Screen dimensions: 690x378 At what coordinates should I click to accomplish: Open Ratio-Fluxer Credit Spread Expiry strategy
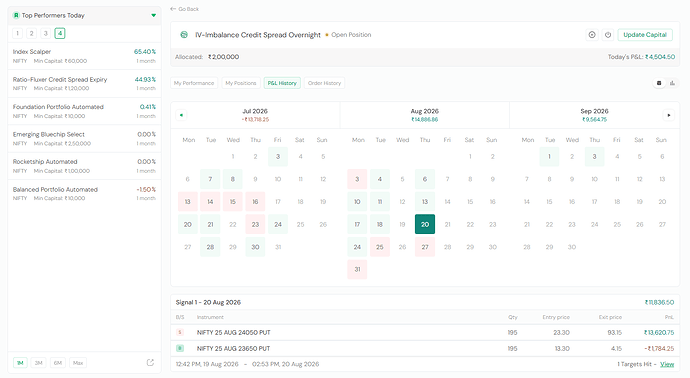pyautogui.click(x=84, y=84)
